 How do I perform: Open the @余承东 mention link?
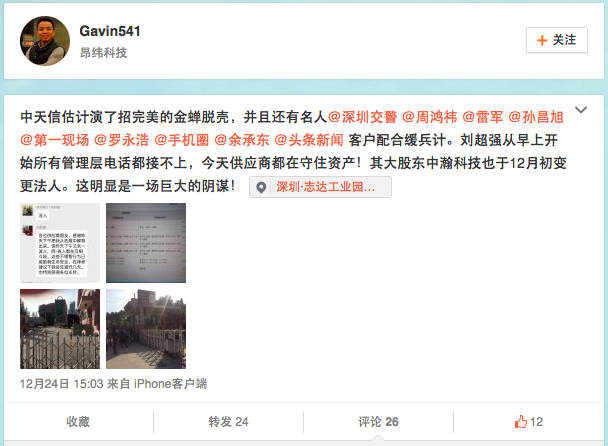[x=242, y=140]
